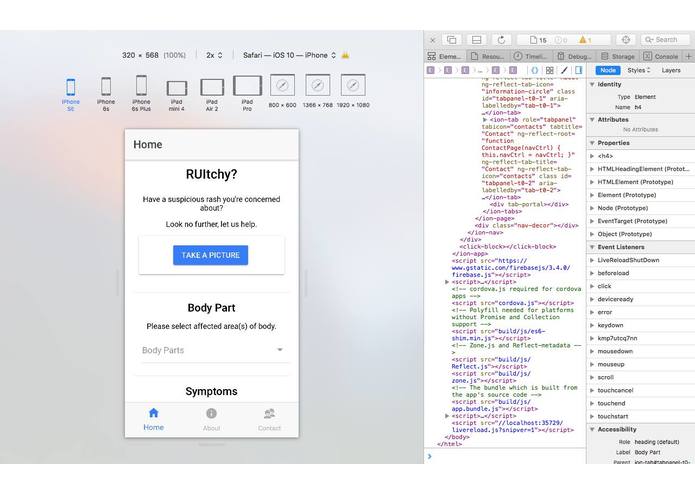The height and width of the screenshot is (494, 695).
Task: Choose the 1920 × 1080 viewport preset
Action: click(353, 91)
